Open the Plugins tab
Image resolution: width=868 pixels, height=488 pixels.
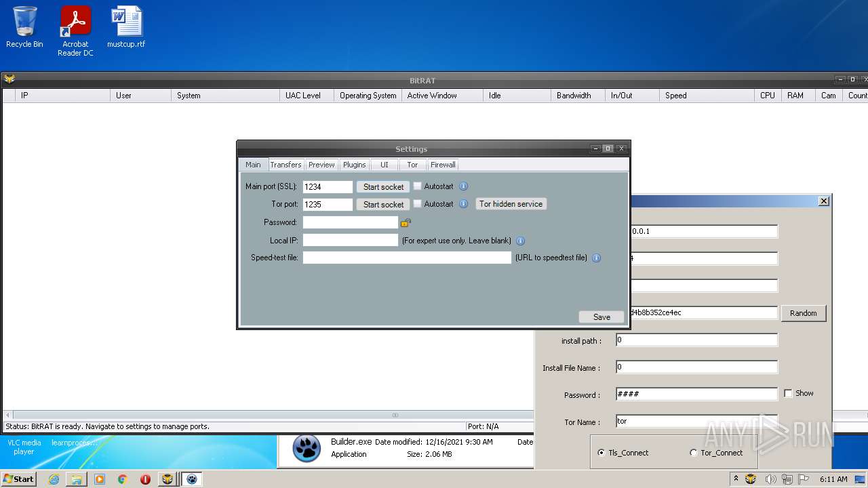[354, 165]
